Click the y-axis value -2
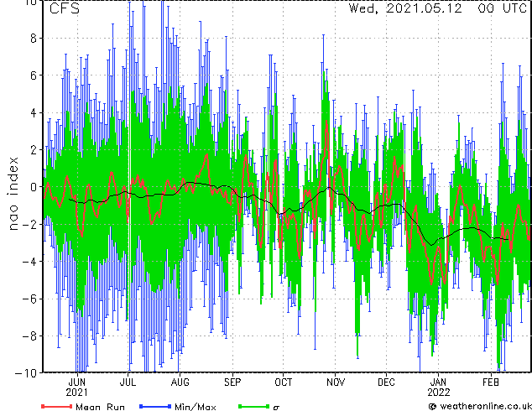532x411 pixels. coord(29,224)
